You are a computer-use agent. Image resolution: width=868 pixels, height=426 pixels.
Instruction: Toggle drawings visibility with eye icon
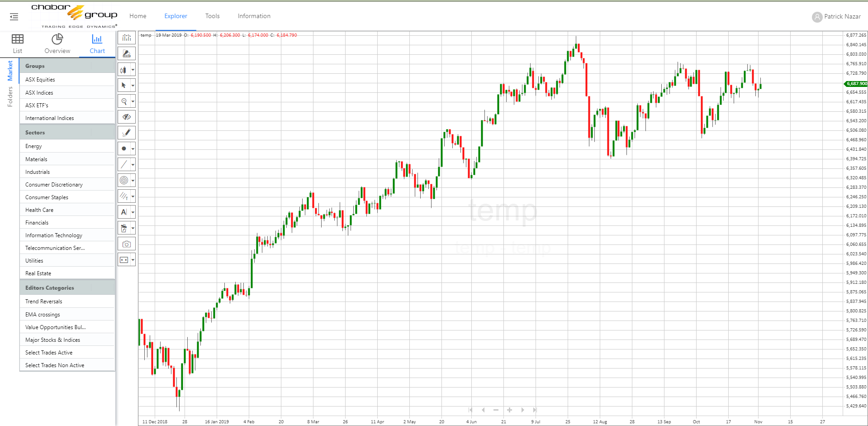[126, 117]
